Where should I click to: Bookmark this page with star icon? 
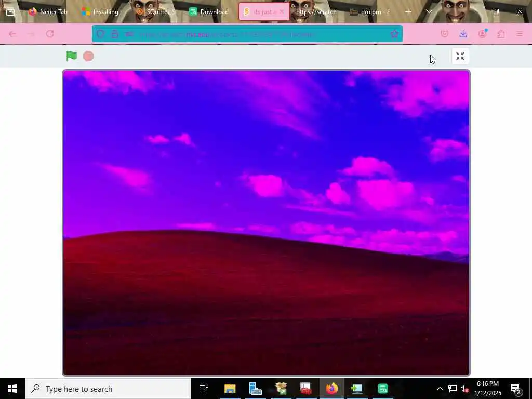(x=394, y=34)
